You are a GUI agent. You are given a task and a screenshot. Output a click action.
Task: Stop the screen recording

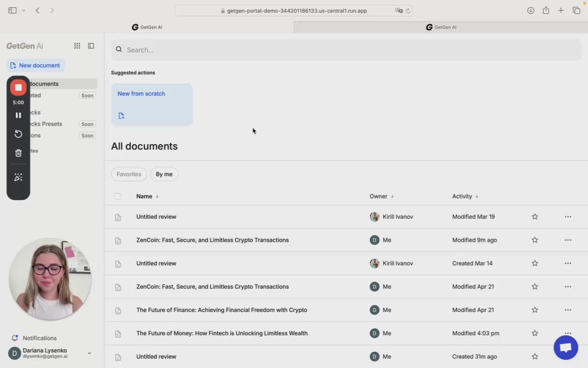(18, 87)
